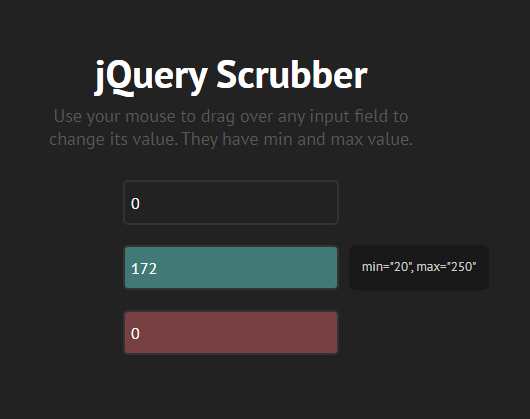Click the word jQuery in title
Screen dimensions: 530x419
click(151, 77)
